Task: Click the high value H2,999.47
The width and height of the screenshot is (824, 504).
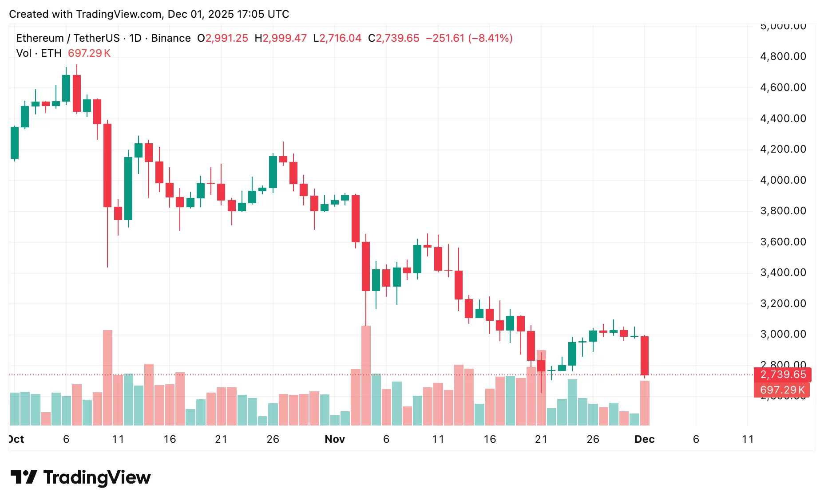Action: tap(281, 38)
